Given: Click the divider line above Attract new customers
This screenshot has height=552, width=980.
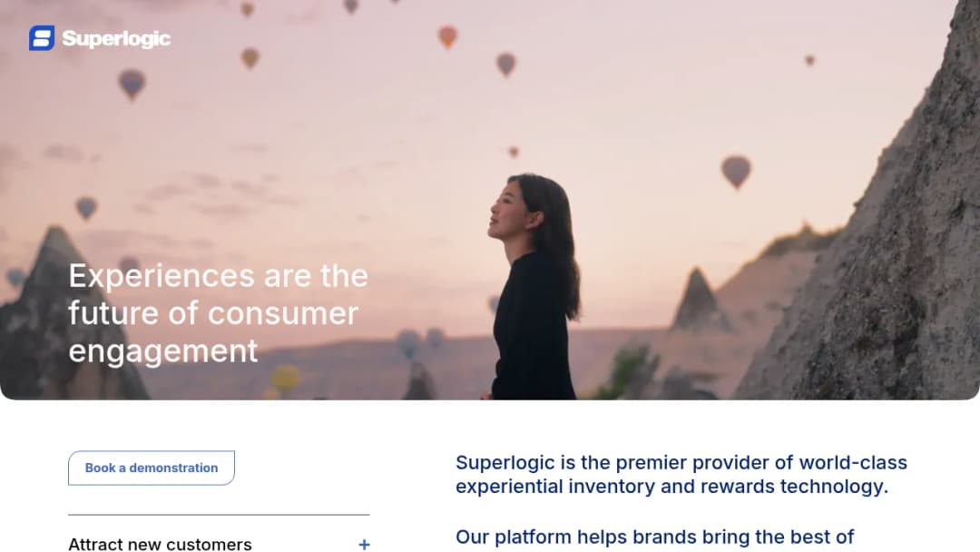Looking at the screenshot, I should tap(219, 515).
